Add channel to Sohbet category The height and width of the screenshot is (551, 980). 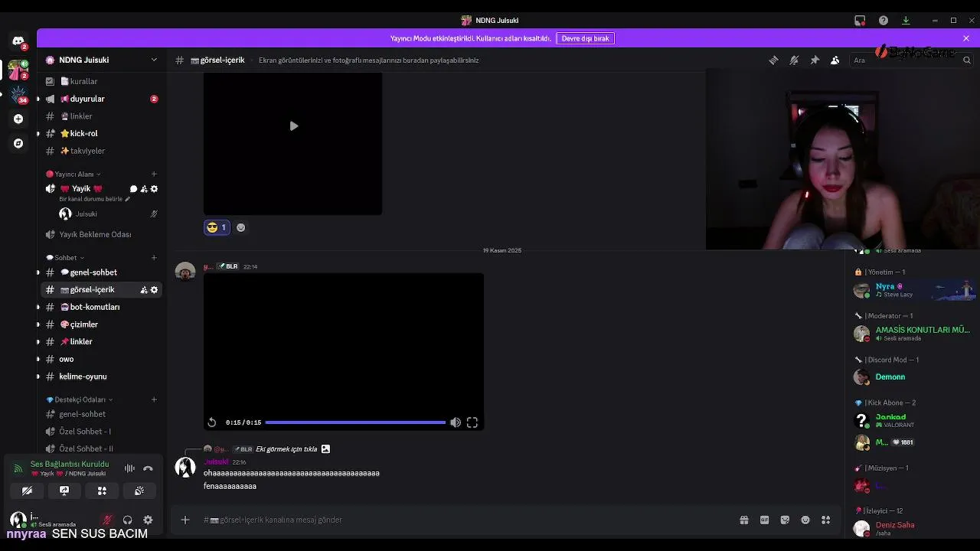tap(154, 258)
